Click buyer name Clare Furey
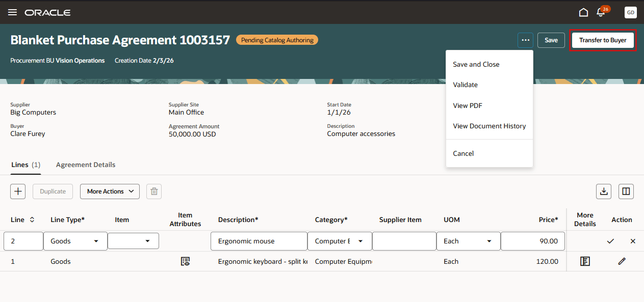The height and width of the screenshot is (302, 644). coord(28,134)
